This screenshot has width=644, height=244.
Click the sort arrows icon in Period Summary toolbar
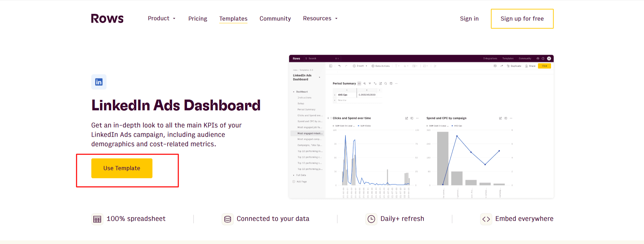pyautogui.click(x=375, y=83)
